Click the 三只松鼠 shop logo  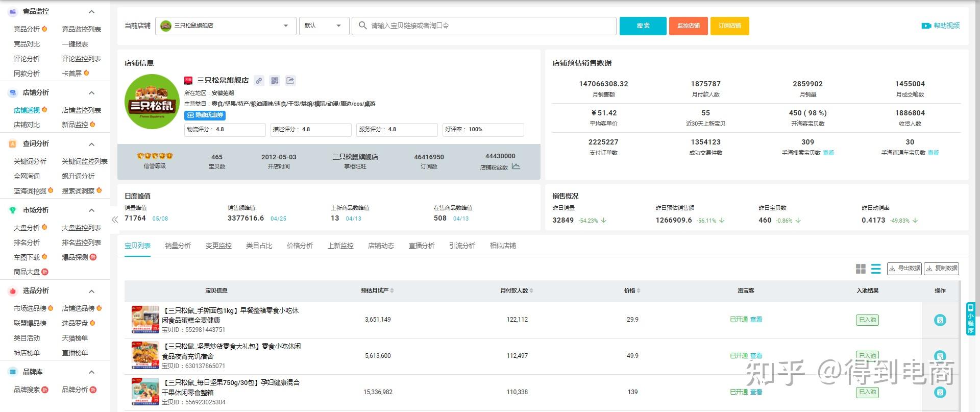pyautogui.click(x=152, y=102)
